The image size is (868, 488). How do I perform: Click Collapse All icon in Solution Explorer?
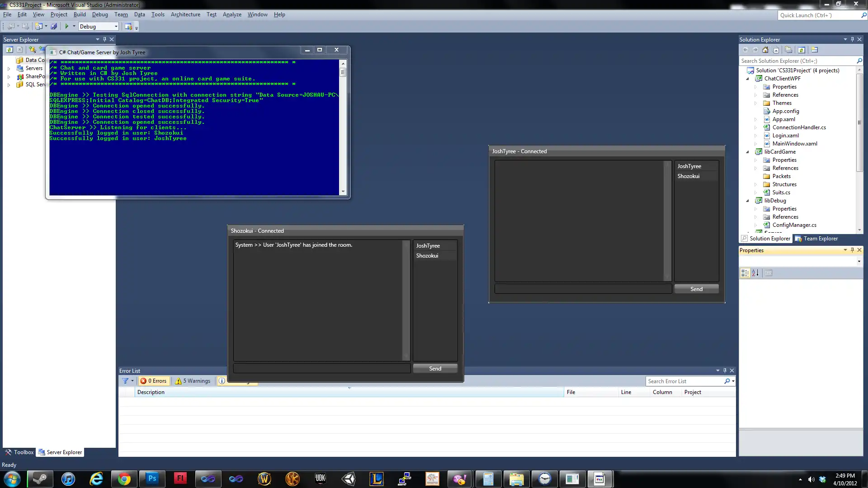pyautogui.click(x=776, y=50)
